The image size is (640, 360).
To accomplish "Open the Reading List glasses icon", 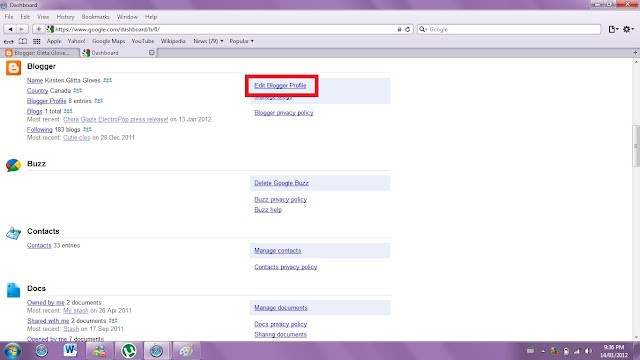I will [9, 41].
